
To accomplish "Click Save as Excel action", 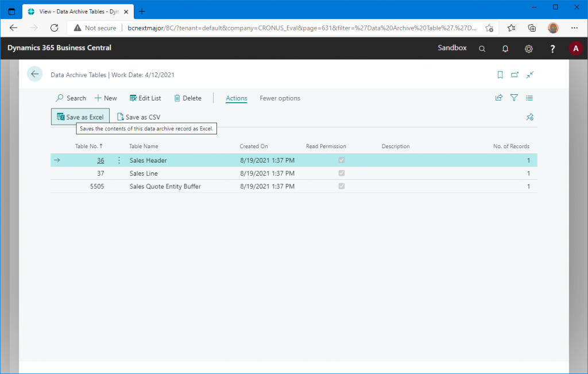I will (80, 117).
